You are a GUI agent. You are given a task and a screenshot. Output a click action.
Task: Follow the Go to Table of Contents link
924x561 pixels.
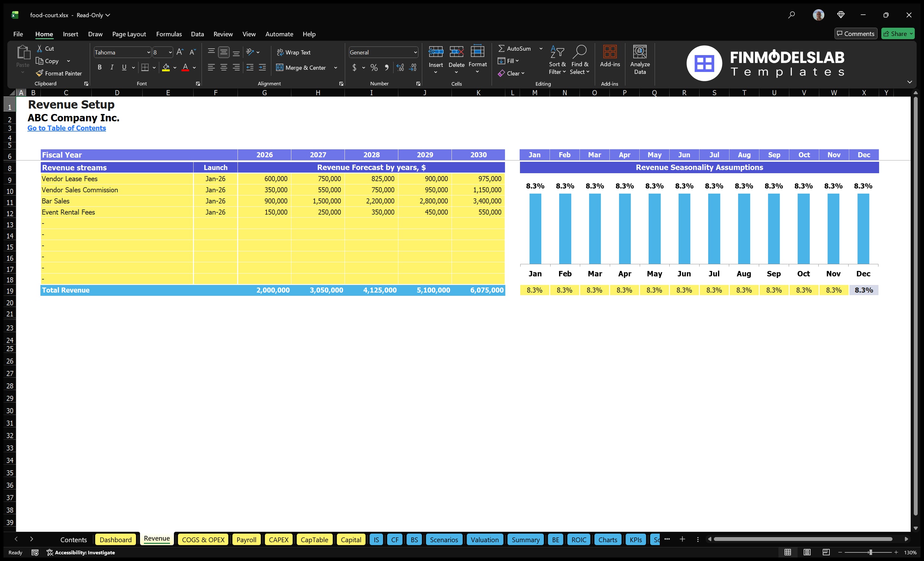tap(67, 128)
